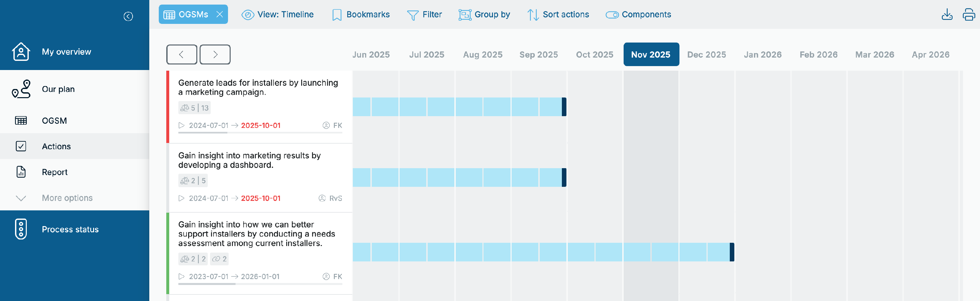Switch the View: Timeline eye option
980x301 pixels.
tap(277, 14)
